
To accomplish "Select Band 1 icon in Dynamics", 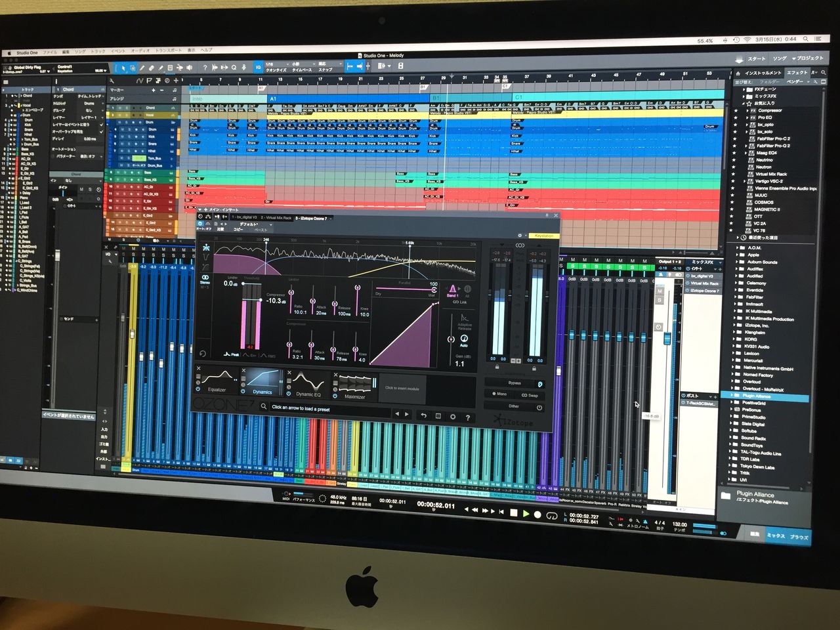I will coord(452,289).
